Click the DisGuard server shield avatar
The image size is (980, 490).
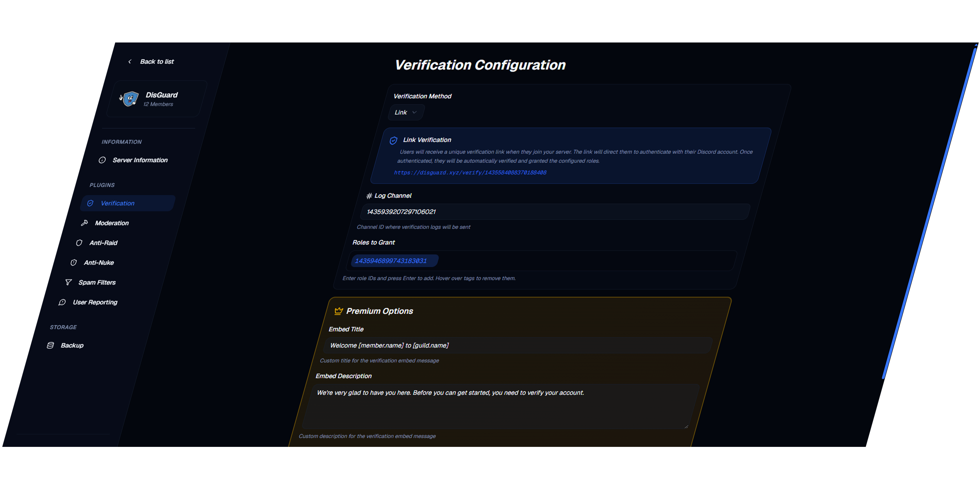pyautogui.click(x=129, y=99)
